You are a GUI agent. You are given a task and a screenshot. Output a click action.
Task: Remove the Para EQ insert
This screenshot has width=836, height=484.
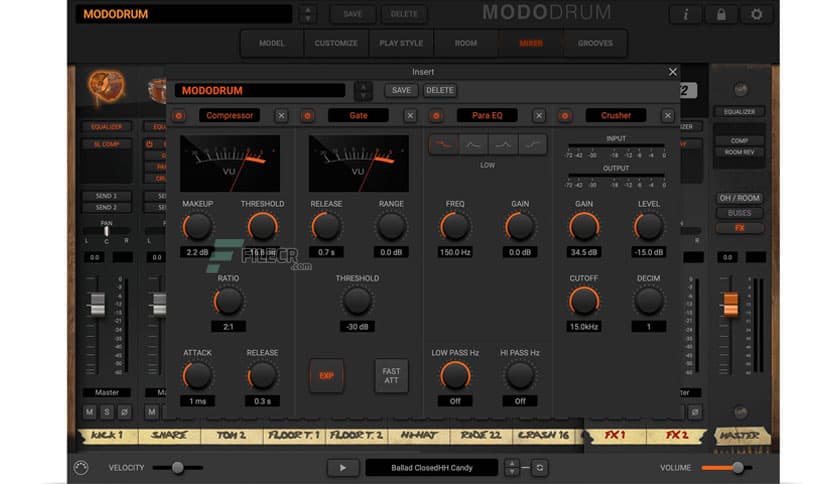(539, 116)
